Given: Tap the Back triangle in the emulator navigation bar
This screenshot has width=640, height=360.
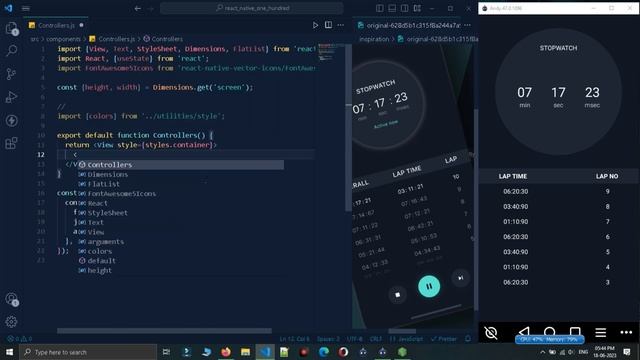Looking at the screenshot, I should click(x=524, y=331).
